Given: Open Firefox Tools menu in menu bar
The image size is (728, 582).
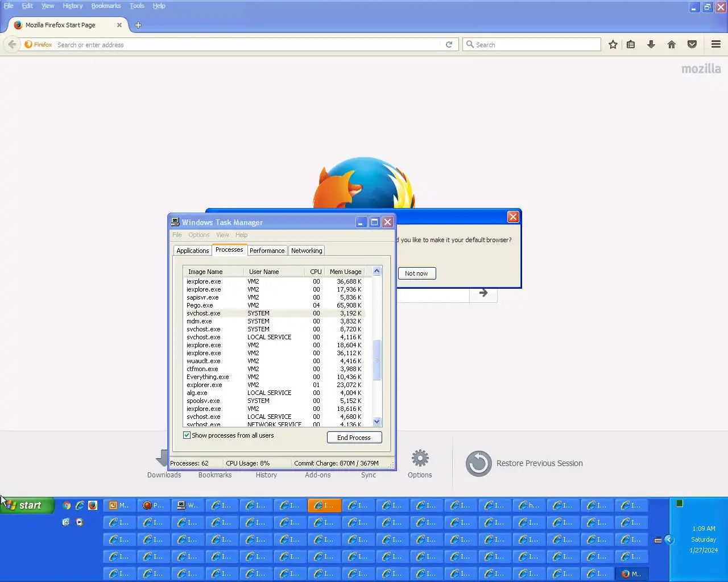Looking at the screenshot, I should 137,6.
